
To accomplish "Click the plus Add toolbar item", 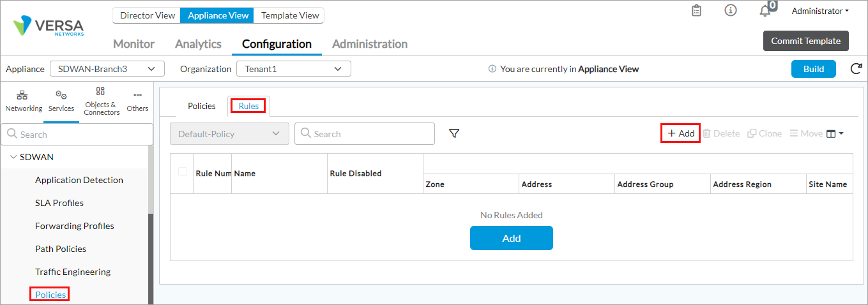I will tap(681, 133).
